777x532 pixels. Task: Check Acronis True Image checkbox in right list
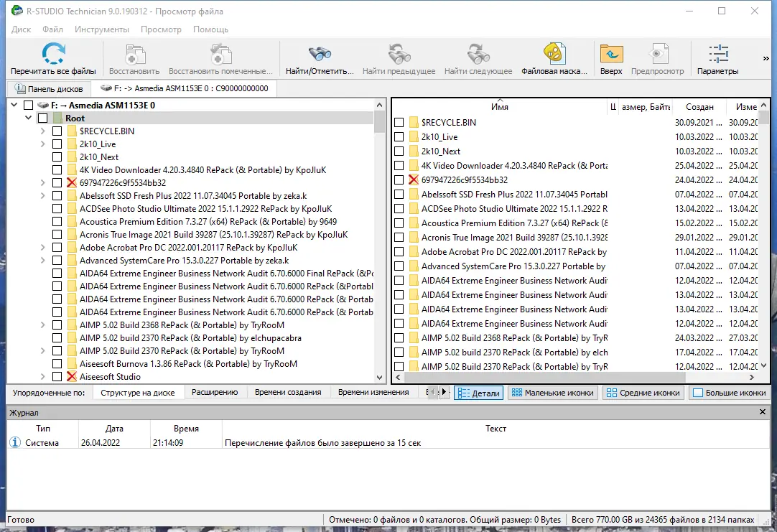coord(399,237)
